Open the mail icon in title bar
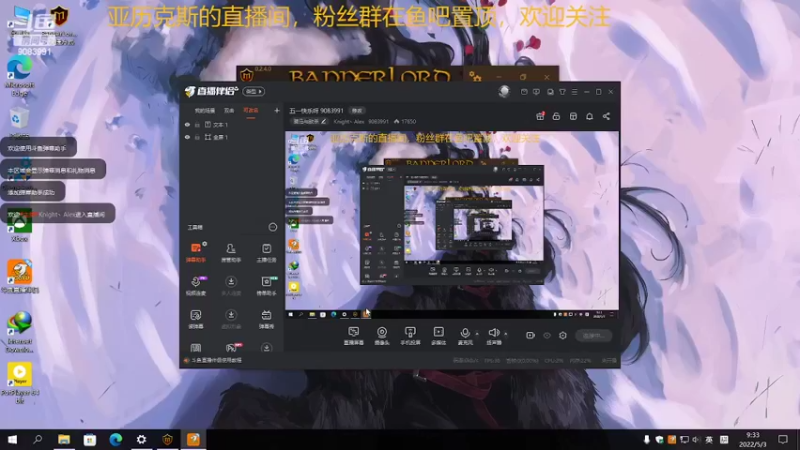The height and width of the screenshot is (450, 800). coord(524,92)
